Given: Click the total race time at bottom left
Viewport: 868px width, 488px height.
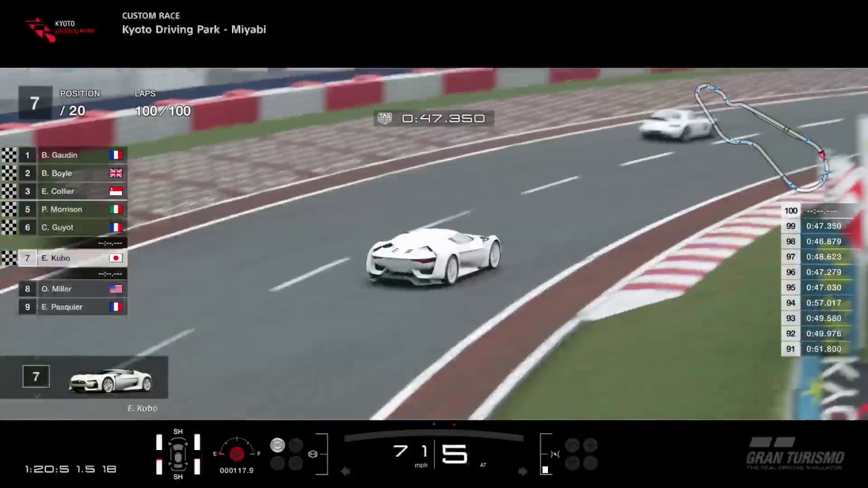Looking at the screenshot, I should tap(71, 469).
